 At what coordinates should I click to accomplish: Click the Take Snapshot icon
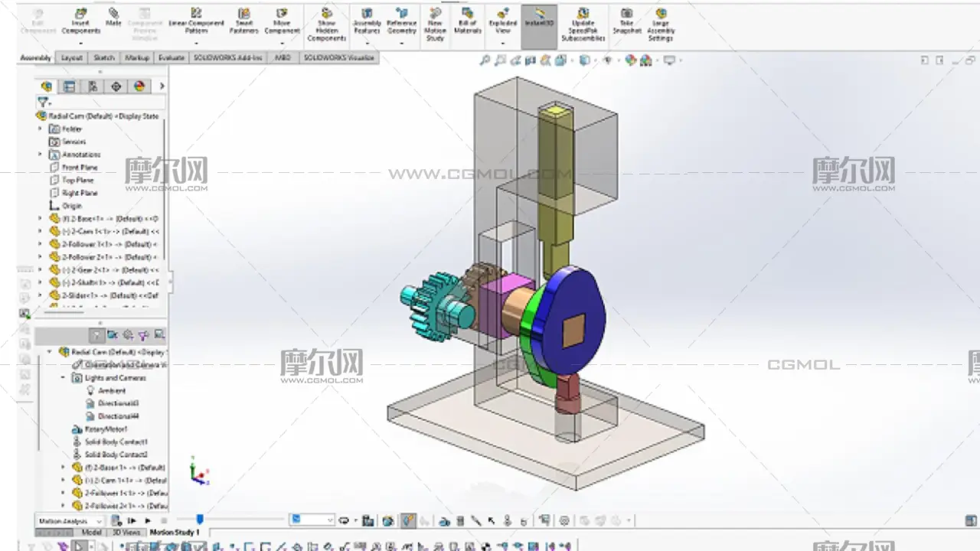coord(626,21)
